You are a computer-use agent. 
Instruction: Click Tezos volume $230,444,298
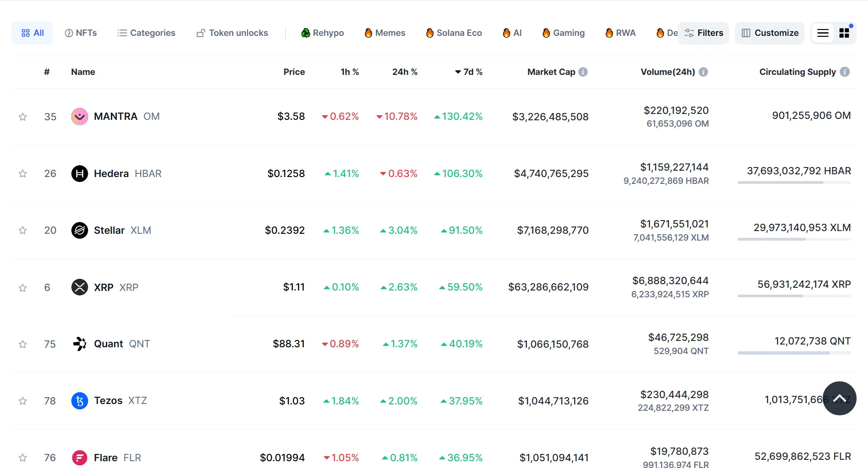[x=675, y=394]
